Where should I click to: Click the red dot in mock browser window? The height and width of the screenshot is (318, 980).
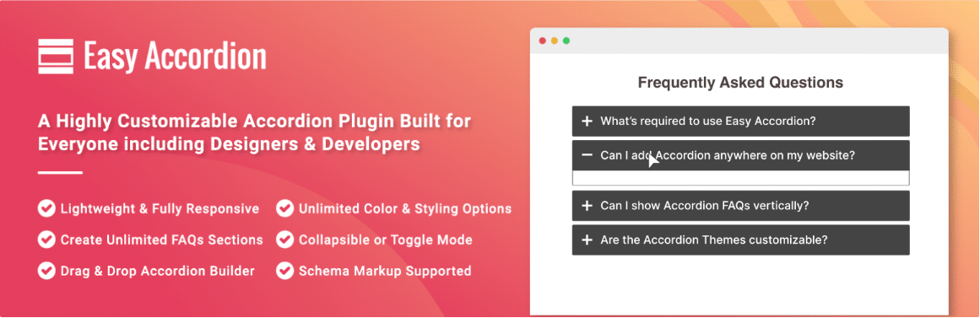tap(543, 40)
